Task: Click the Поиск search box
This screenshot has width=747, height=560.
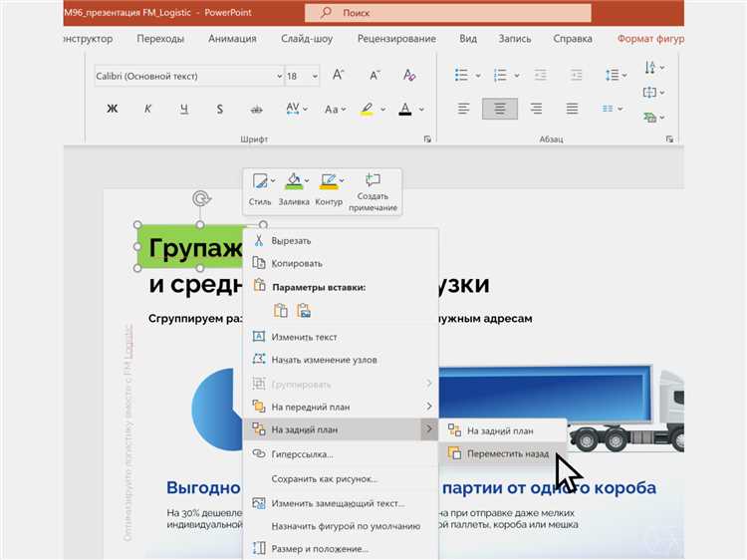Action: (x=448, y=13)
